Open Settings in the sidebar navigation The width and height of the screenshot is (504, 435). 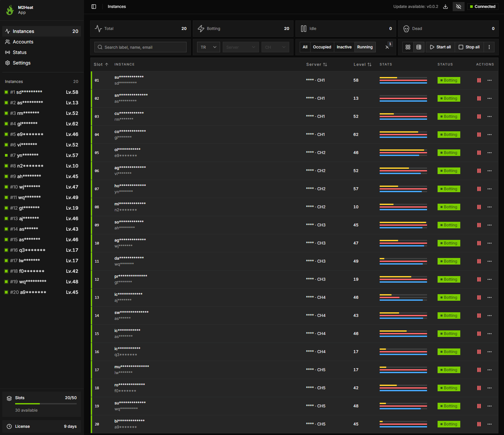(42, 63)
